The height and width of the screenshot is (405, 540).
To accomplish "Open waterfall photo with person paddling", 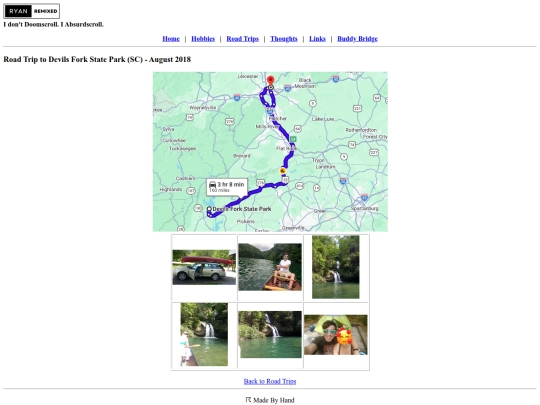I will click(x=204, y=334).
